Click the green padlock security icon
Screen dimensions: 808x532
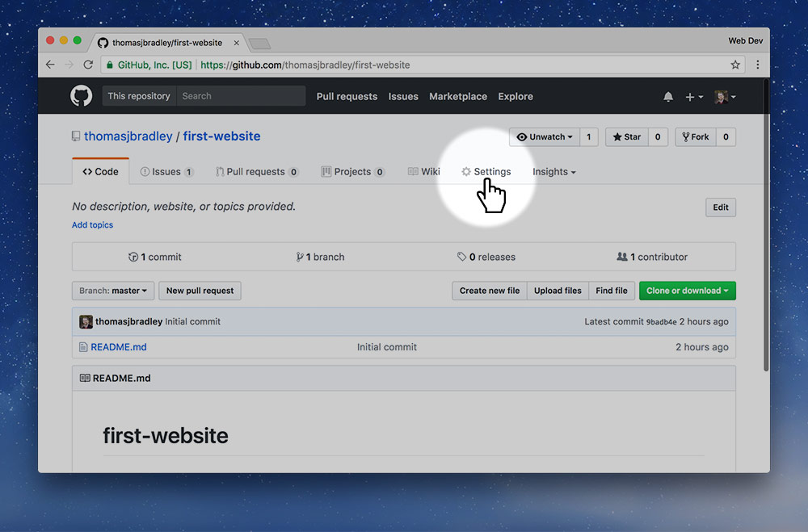pos(110,65)
